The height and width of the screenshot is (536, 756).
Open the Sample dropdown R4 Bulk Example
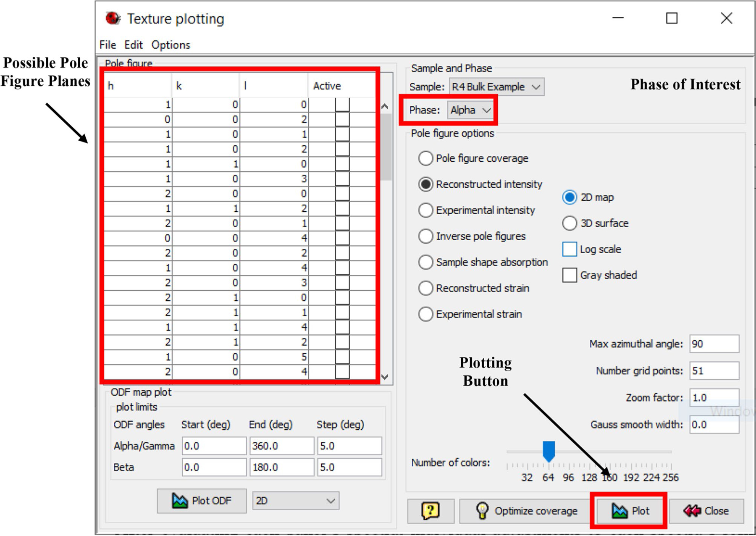point(497,87)
